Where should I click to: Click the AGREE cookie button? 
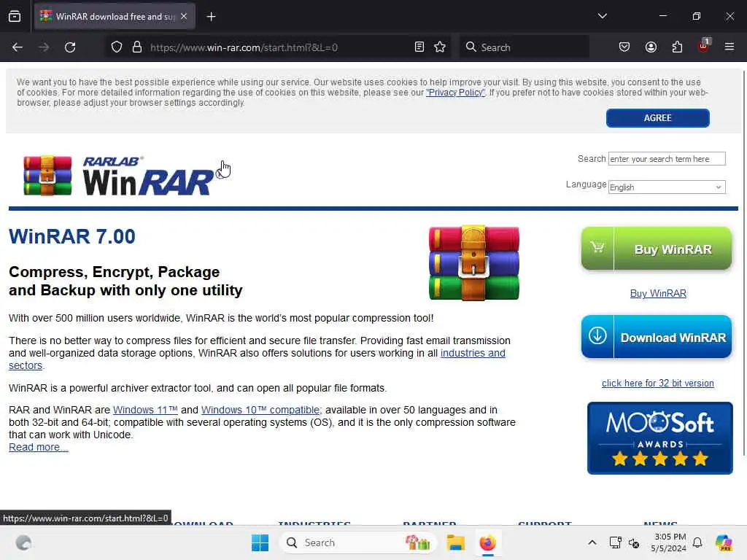click(657, 118)
